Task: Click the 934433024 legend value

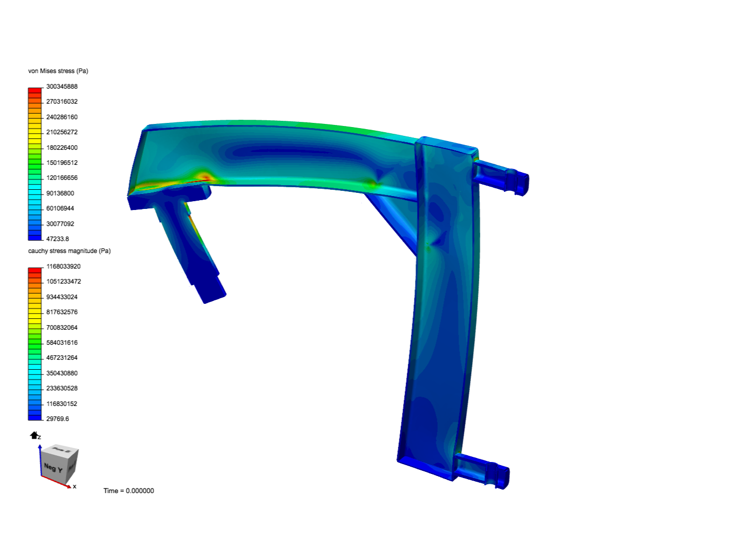Action: [x=62, y=297]
